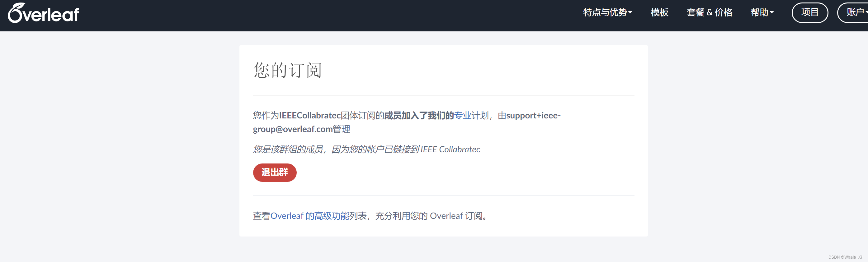Open the 模板 templates page

coord(659,12)
